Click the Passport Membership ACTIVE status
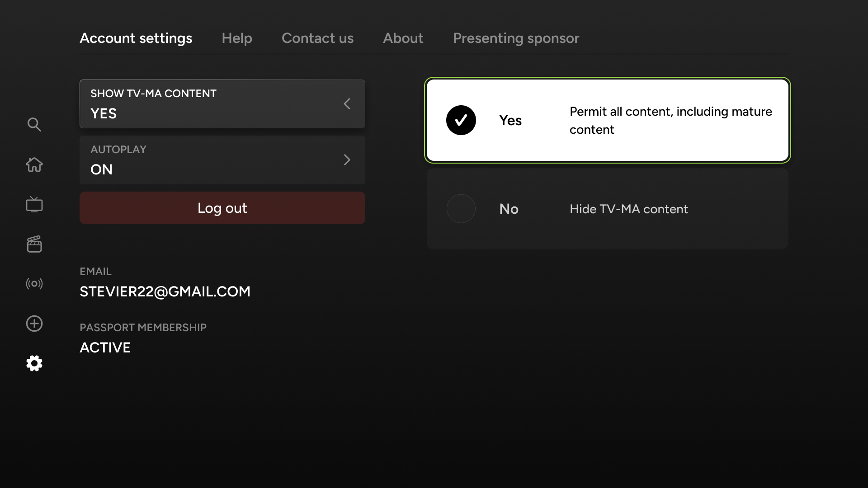Screen dimensions: 868x488 click(105, 347)
